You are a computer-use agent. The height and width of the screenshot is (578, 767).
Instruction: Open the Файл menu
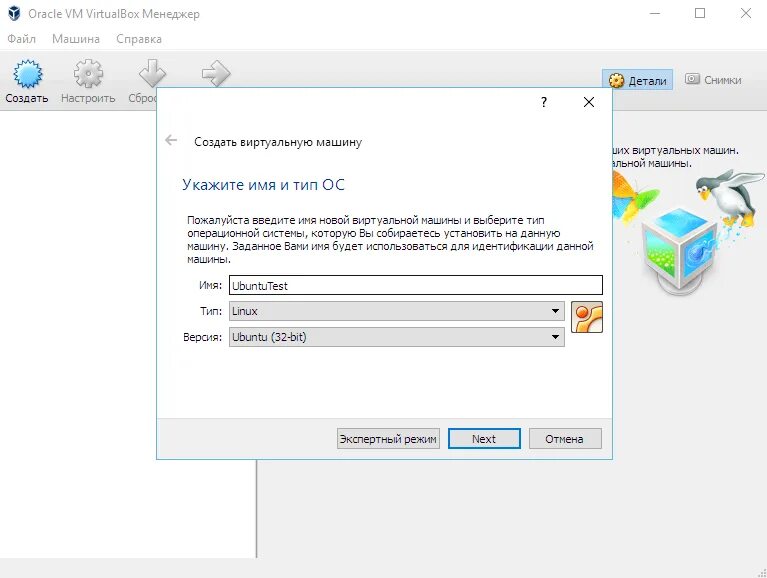click(22, 39)
